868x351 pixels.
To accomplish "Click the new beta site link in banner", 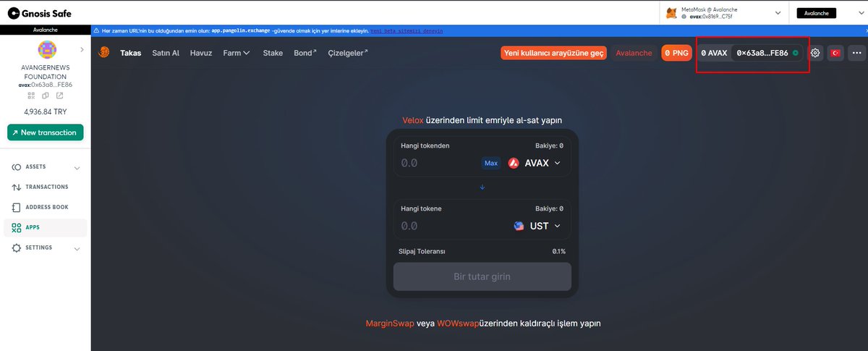I will [407, 31].
